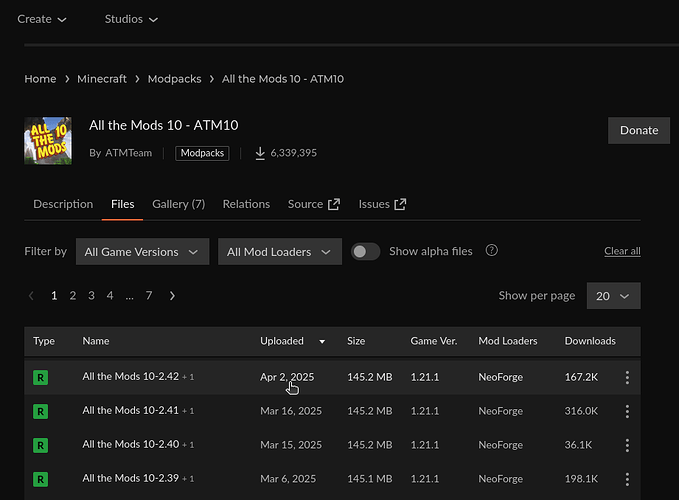Open kebab menu for All the Mods 10-2.40
This screenshot has width=679, height=500.
[x=627, y=445]
